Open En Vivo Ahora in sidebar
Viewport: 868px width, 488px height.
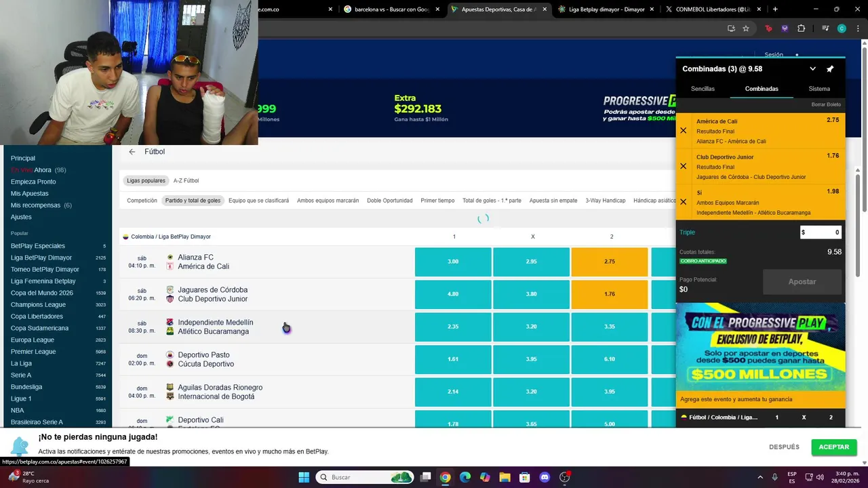[38, 170]
